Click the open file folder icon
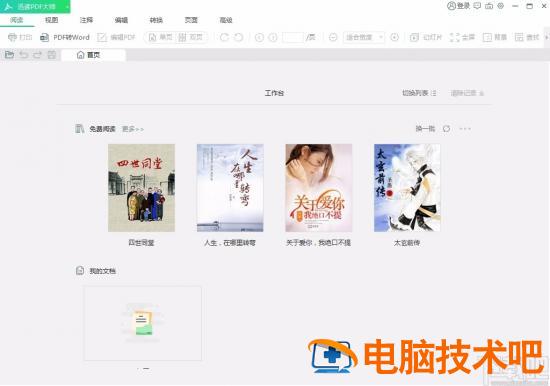This screenshot has height=386, width=550. (x=9, y=55)
